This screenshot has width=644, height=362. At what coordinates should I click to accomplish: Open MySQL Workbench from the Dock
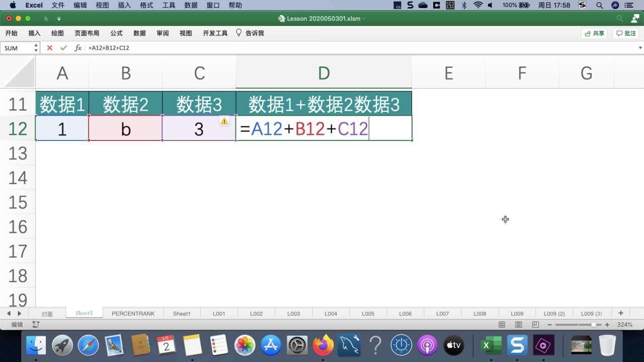tap(349, 345)
